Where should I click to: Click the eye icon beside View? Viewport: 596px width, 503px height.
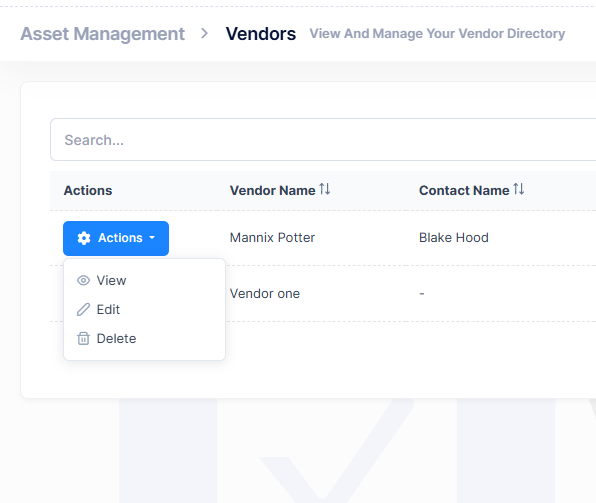pyautogui.click(x=83, y=281)
